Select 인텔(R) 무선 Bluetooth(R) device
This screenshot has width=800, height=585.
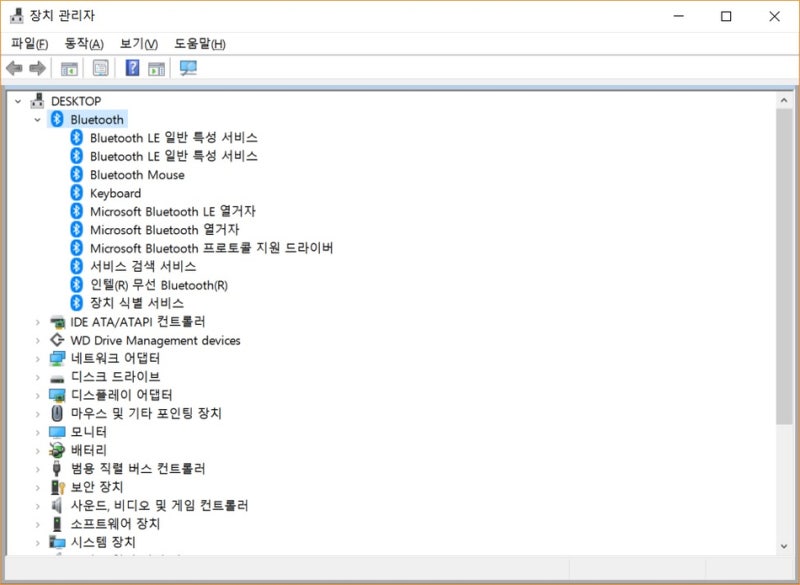click(159, 285)
